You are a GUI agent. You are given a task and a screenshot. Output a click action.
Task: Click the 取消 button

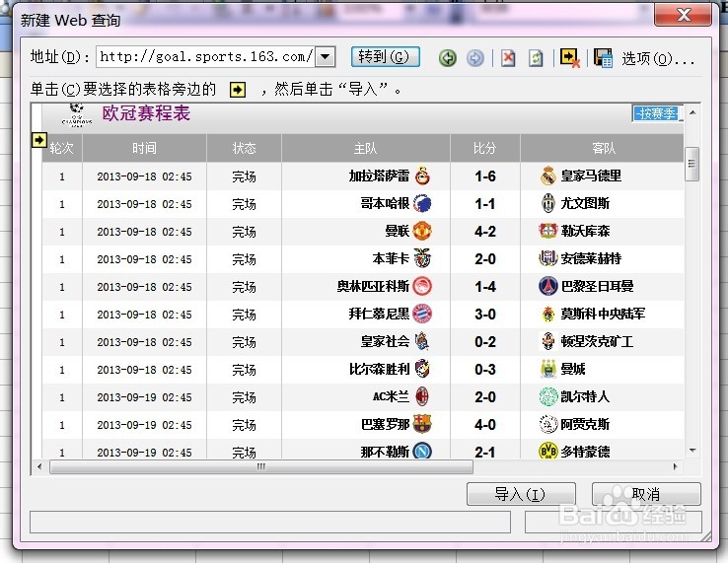tap(646, 494)
